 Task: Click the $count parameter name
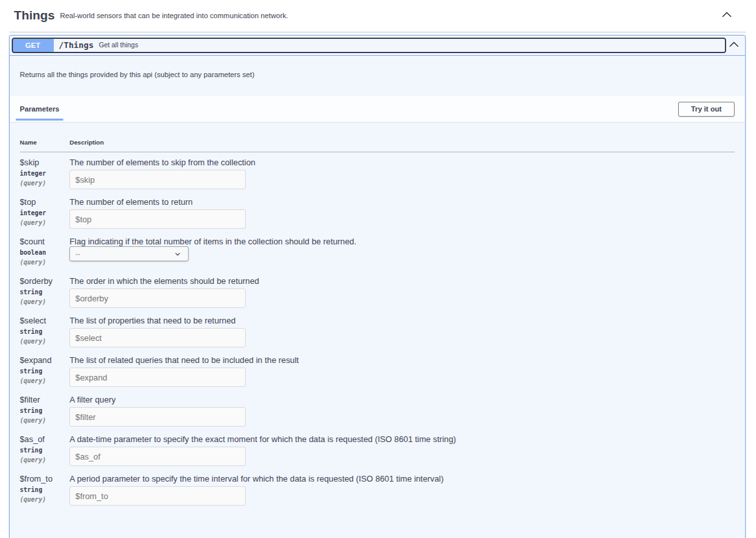[32, 242]
